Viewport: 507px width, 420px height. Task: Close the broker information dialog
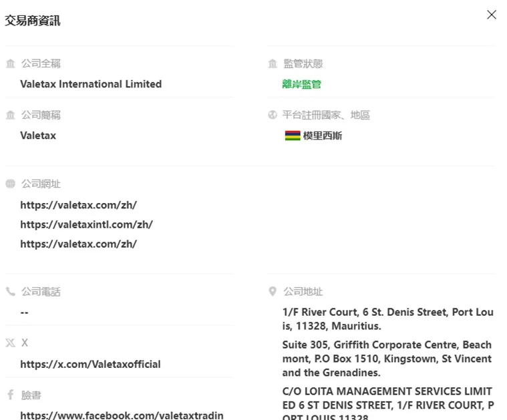(491, 15)
